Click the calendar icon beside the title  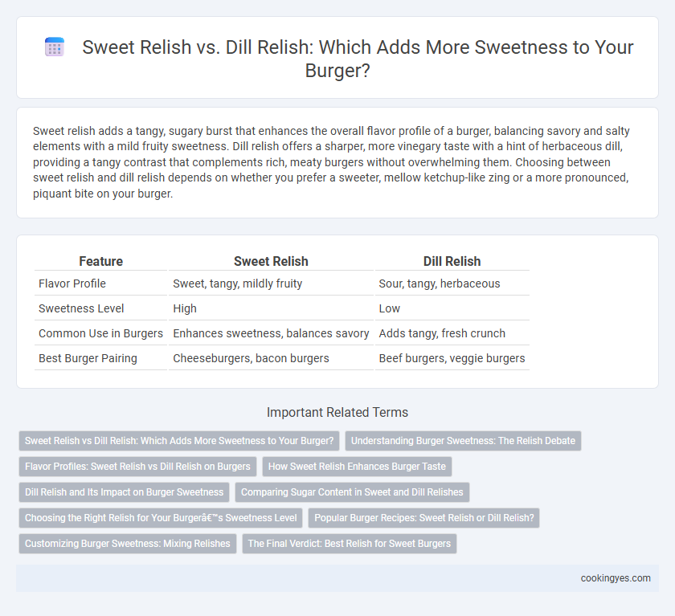click(x=55, y=47)
